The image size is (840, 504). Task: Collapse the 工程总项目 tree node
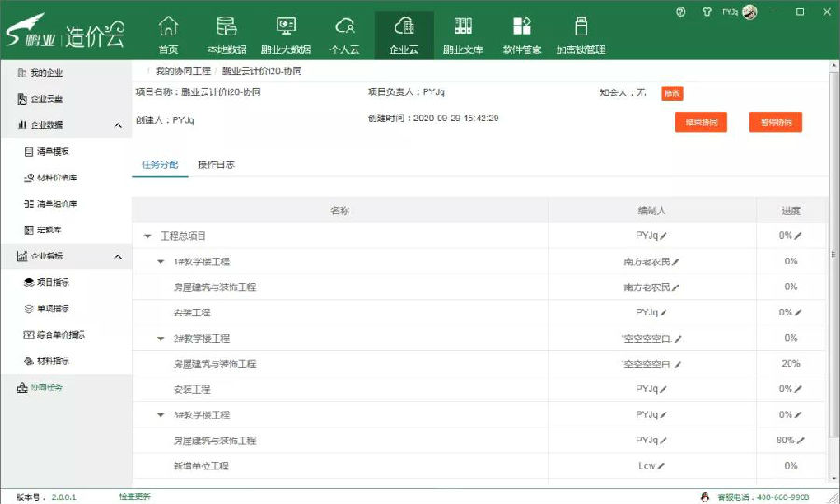click(147, 236)
